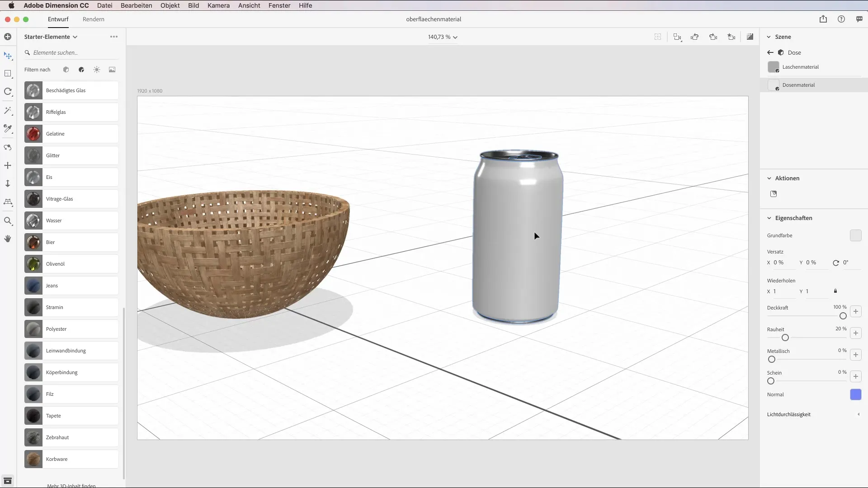The image size is (868, 488).
Task: Open the Apple menu
Action: tap(11, 5)
